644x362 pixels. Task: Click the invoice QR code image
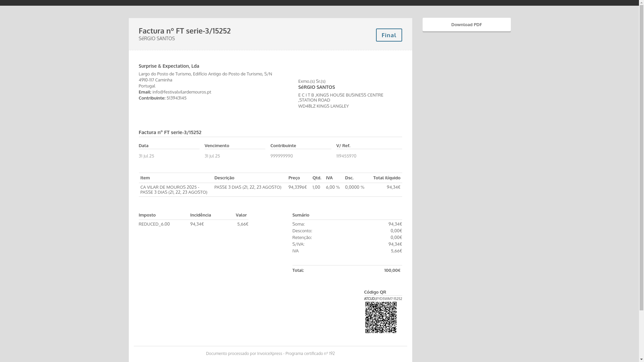pyautogui.click(x=381, y=317)
